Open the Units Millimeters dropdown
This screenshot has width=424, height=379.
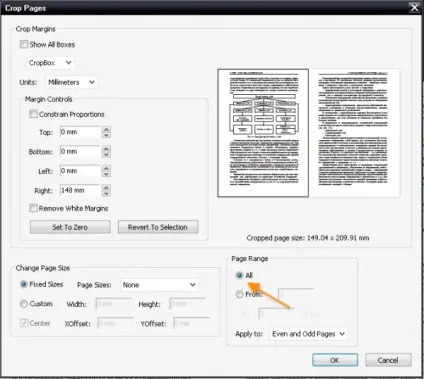[71, 82]
